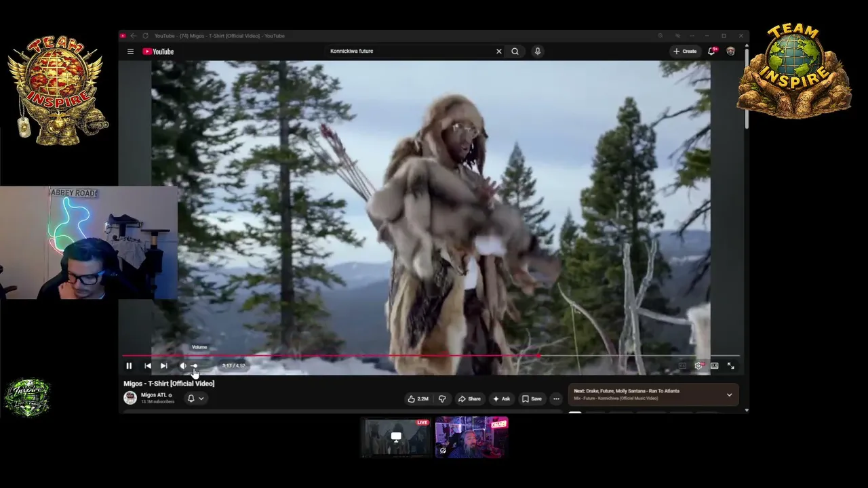Open YouTube notifications bell

click(712, 51)
